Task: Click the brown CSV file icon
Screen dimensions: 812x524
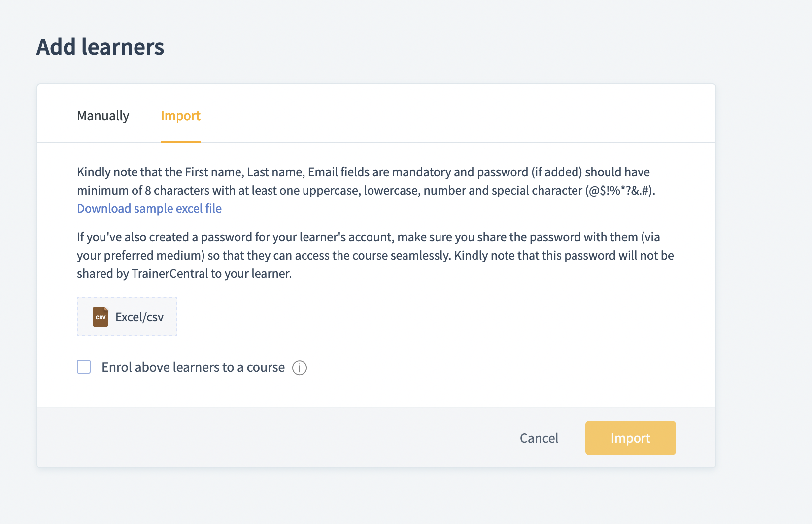Action: tap(101, 317)
